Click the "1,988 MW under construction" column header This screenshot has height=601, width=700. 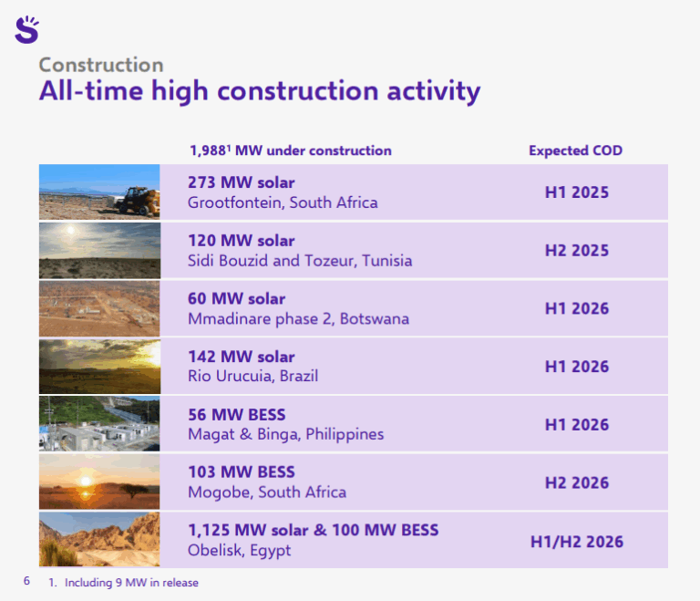(290, 150)
